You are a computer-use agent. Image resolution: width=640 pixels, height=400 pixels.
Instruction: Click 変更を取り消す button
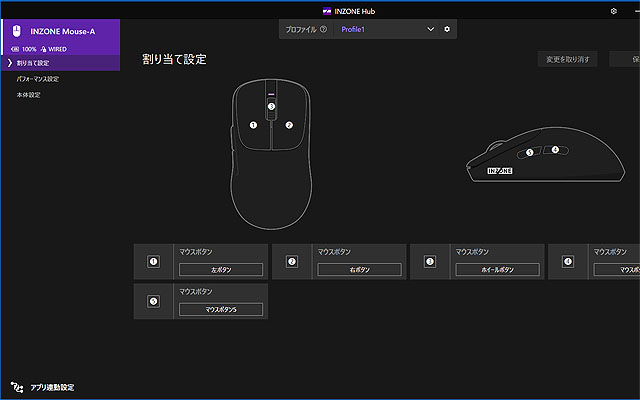coord(567,59)
